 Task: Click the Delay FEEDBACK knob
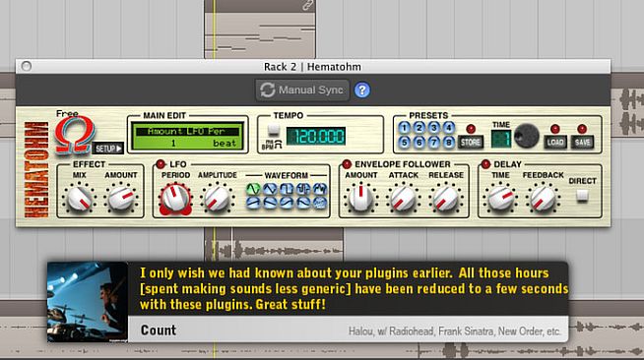(543, 199)
